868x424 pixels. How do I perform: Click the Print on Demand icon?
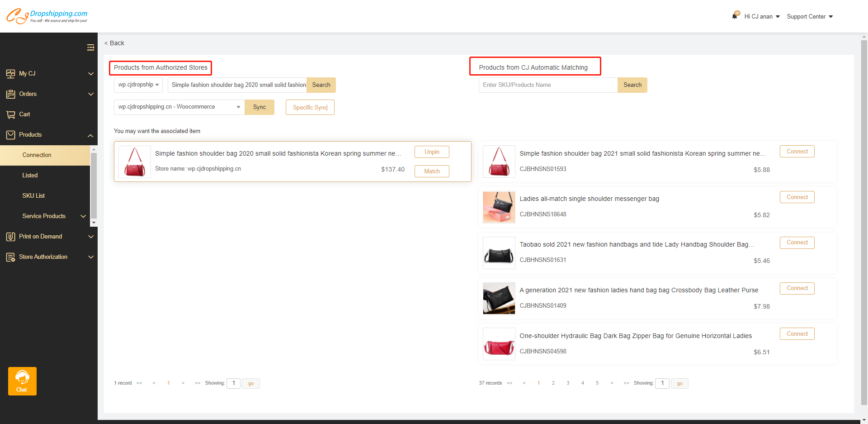coord(10,237)
